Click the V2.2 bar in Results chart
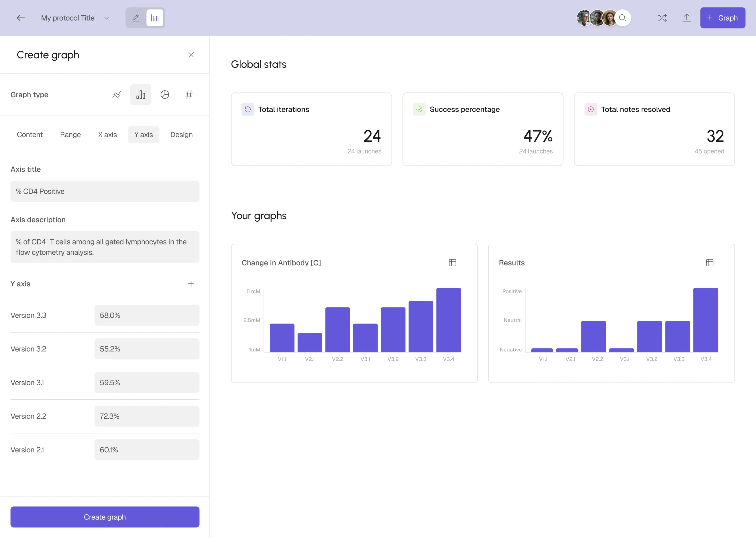 point(594,336)
